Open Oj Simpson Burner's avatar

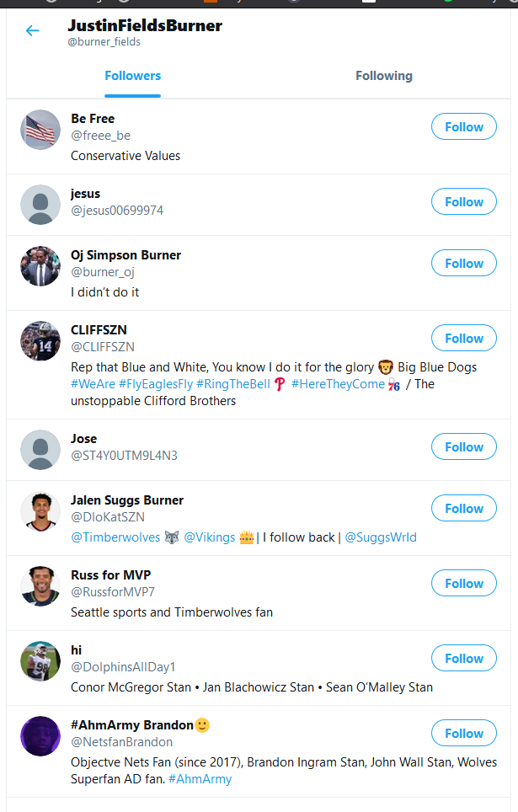pyautogui.click(x=40, y=266)
